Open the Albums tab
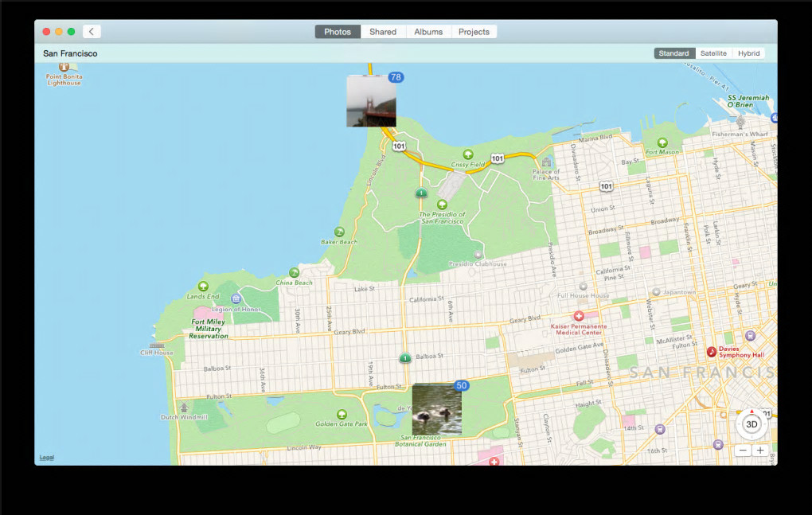Viewport: 812px width, 515px height. 428,32
